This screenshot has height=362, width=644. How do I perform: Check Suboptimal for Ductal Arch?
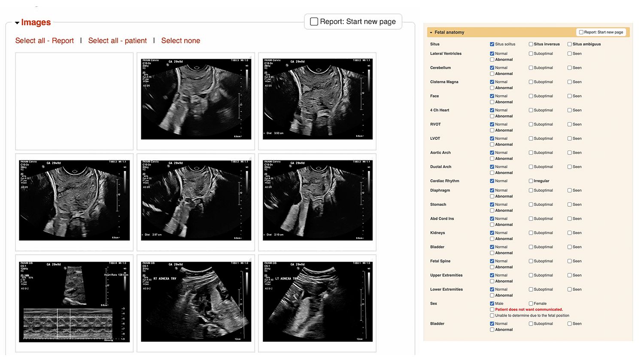tap(531, 167)
